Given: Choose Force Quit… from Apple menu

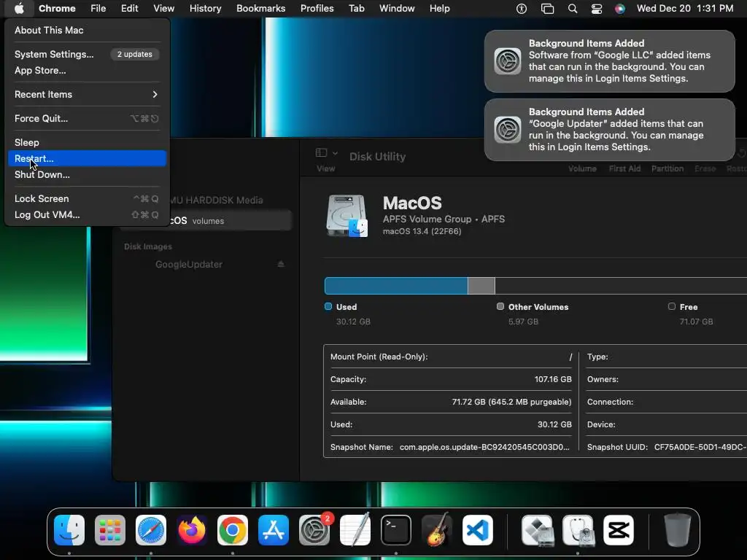Looking at the screenshot, I should (88, 119).
